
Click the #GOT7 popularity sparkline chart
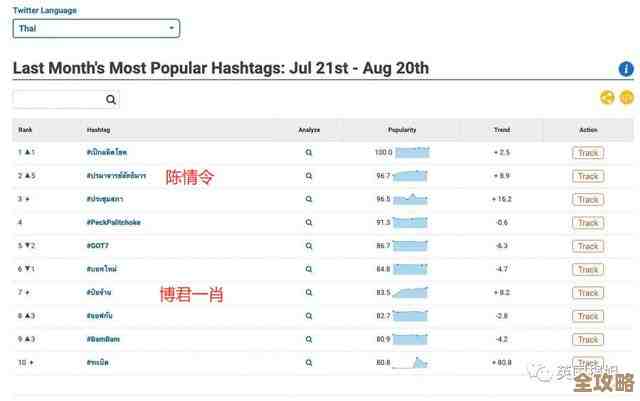[x=412, y=246]
